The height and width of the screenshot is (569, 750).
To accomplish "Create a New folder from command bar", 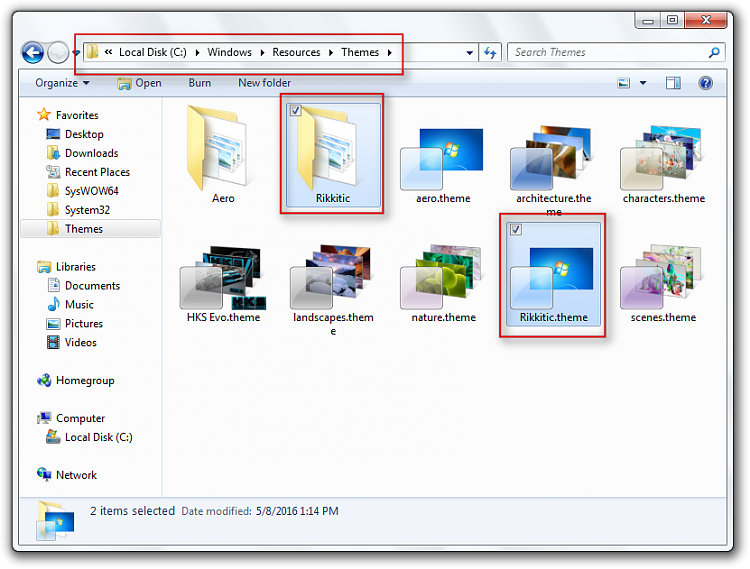I will (x=265, y=83).
